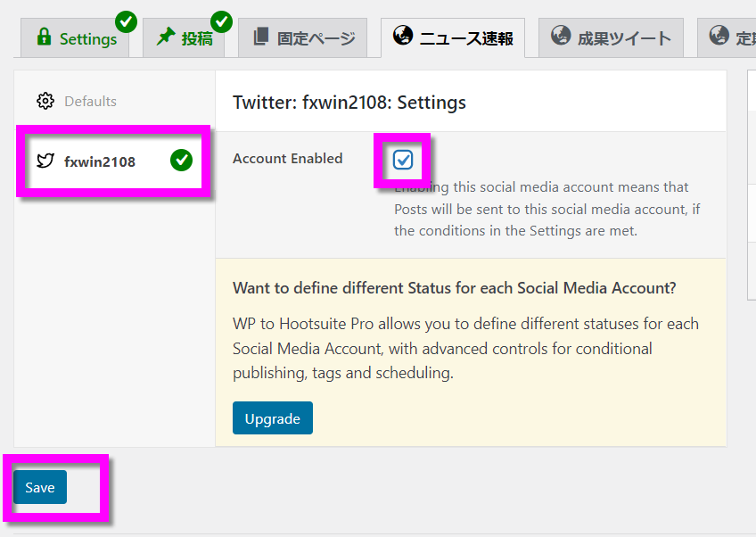Select the ニュース速報 tab

tap(453, 37)
